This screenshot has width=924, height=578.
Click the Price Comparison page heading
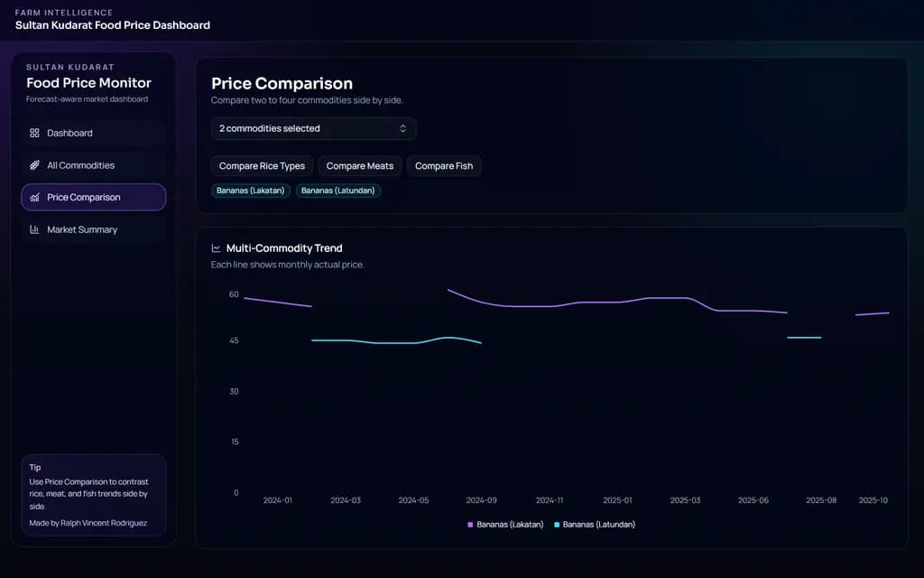tap(282, 83)
